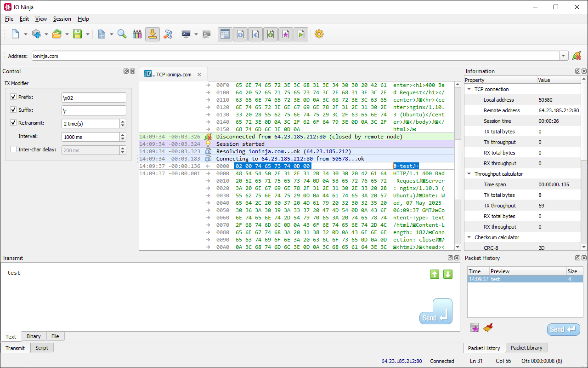This screenshot has height=368, width=588.
Task: Click the Property column header
Action: [x=500, y=80]
